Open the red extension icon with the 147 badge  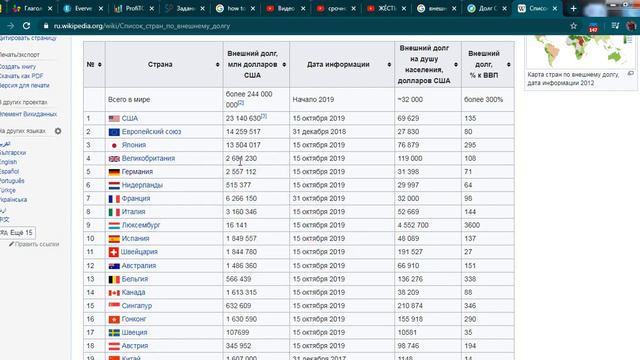click(x=593, y=27)
